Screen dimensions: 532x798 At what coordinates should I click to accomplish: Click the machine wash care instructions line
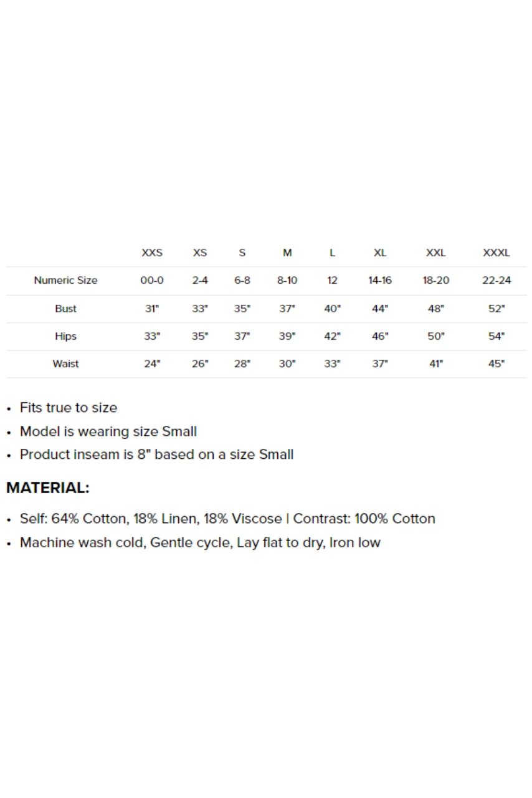point(200,542)
